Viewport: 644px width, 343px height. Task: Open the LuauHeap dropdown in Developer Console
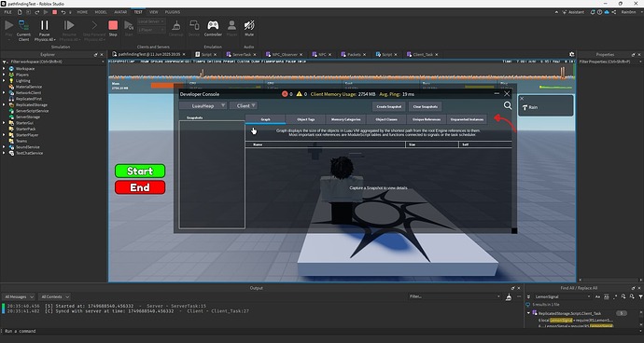point(203,106)
